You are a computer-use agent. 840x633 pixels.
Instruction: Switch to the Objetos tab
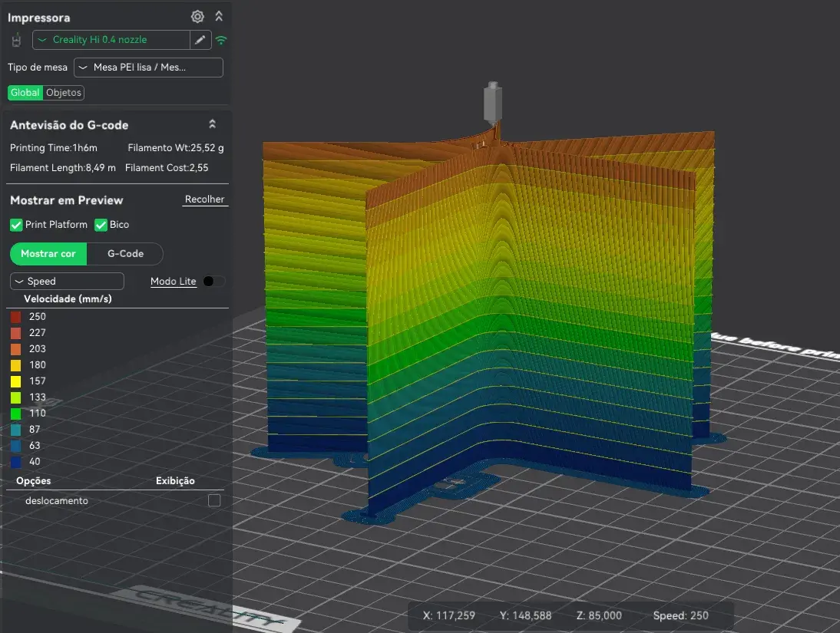coord(64,93)
